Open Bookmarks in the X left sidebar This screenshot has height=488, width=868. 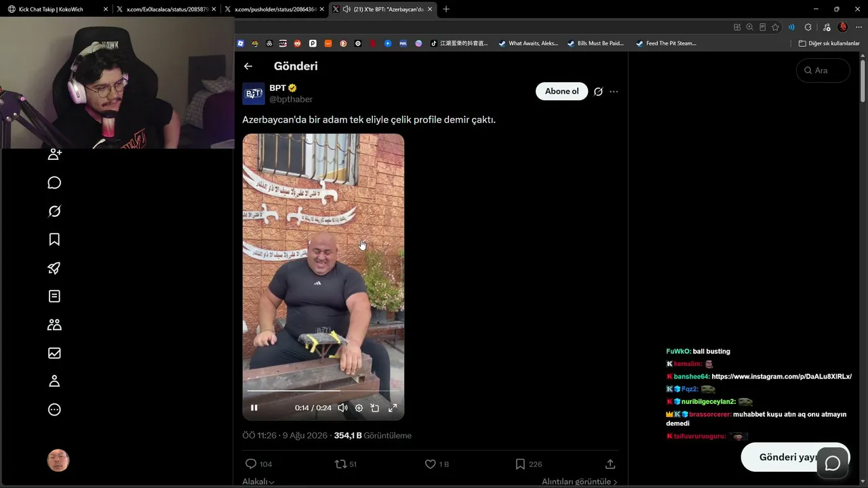(x=55, y=240)
